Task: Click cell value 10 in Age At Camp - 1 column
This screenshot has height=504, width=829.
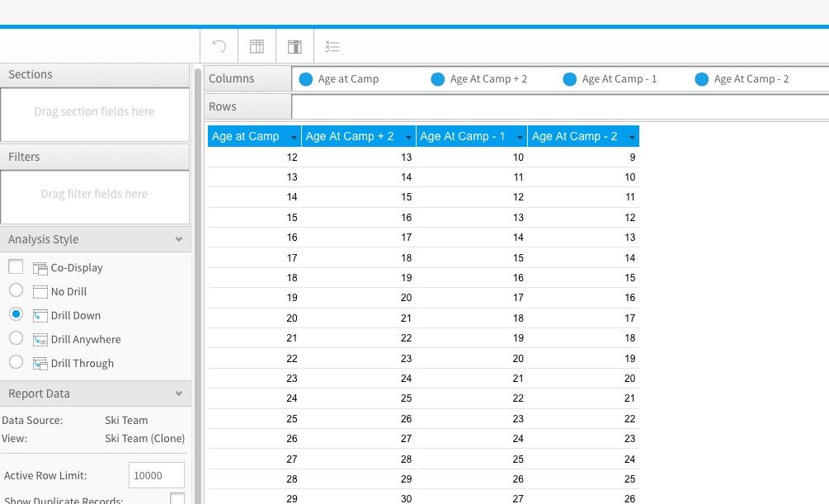Action: pos(518,158)
